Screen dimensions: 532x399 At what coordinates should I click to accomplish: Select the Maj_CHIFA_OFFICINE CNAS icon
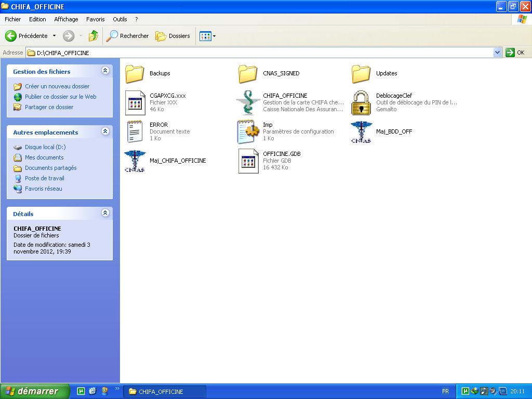pyautogui.click(x=135, y=161)
